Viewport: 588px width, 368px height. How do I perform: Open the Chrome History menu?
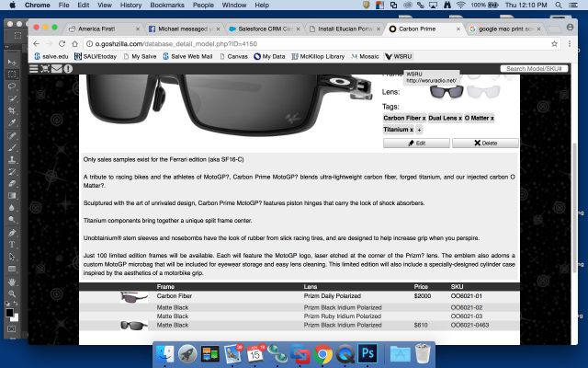tap(130, 6)
